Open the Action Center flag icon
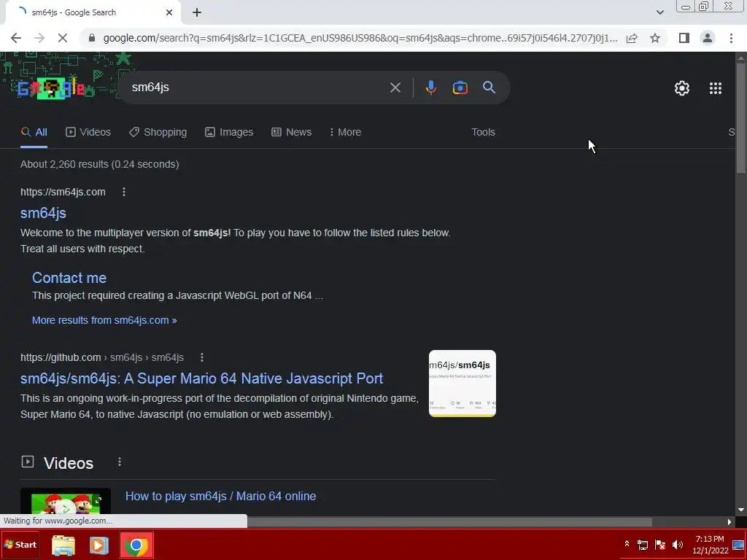747x560 pixels. tap(659, 545)
